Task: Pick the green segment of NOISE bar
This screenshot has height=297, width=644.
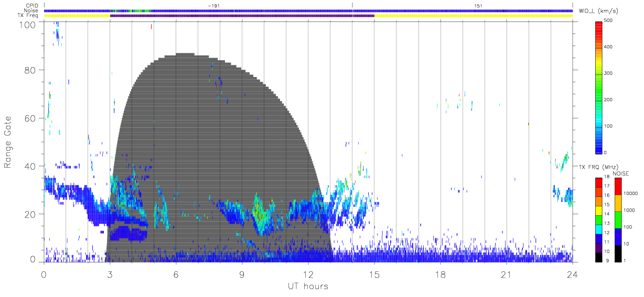Action: (x=618, y=219)
